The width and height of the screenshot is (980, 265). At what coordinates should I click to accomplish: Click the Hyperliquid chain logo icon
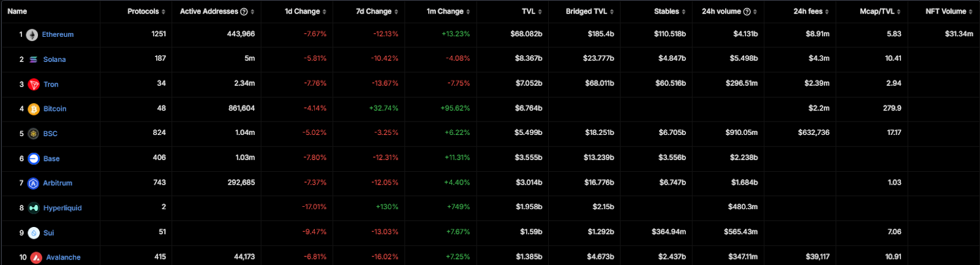(x=34, y=208)
